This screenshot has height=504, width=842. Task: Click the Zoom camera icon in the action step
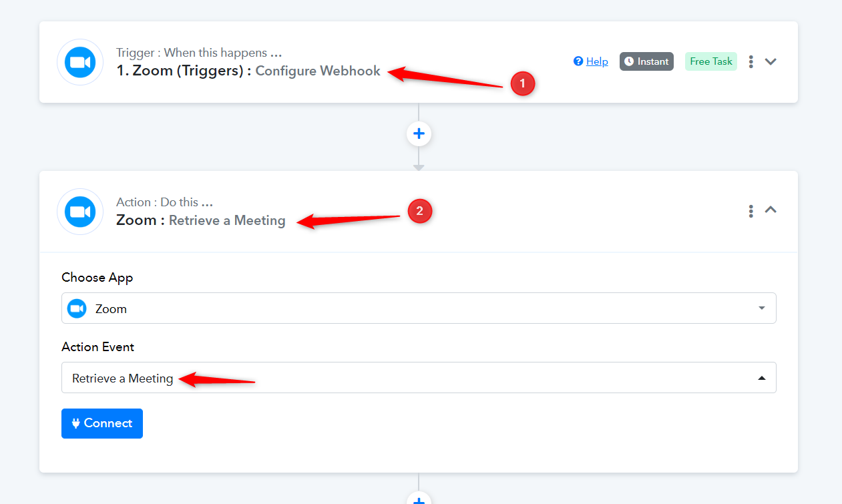pyautogui.click(x=80, y=212)
